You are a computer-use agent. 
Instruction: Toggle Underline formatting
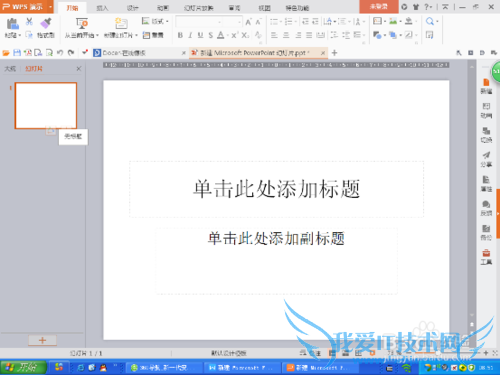point(200,35)
